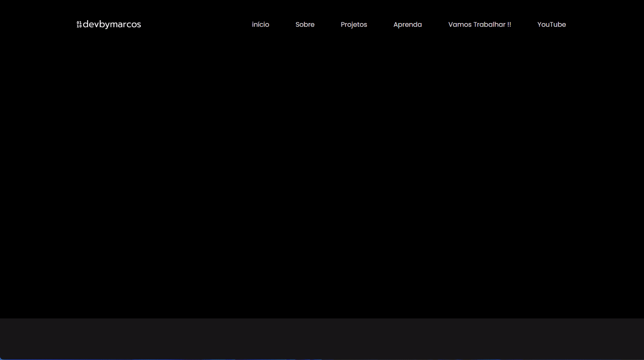Open the YouTube link in header
This screenshot has height=360, width=644.
pyautogui.click(x=551, y=25)
